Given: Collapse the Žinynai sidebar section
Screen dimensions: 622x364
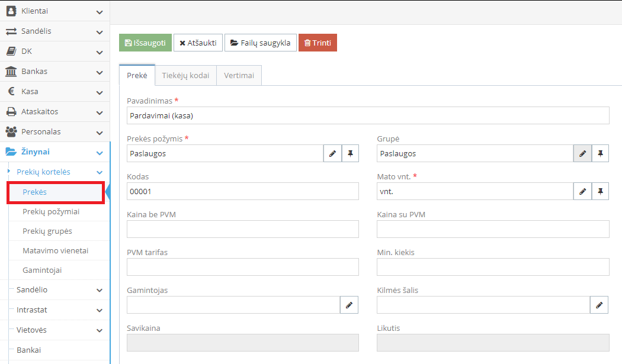Looking at the screenshot, I should 54,152.
